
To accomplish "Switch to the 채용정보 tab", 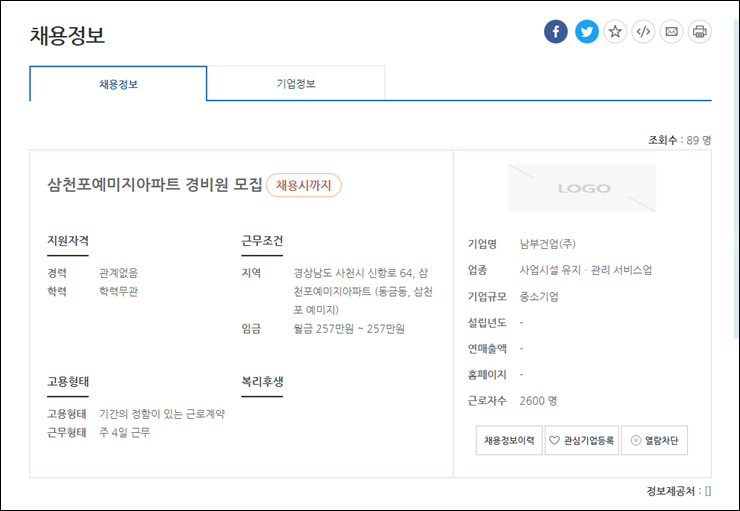I will (x=118, y=84).
